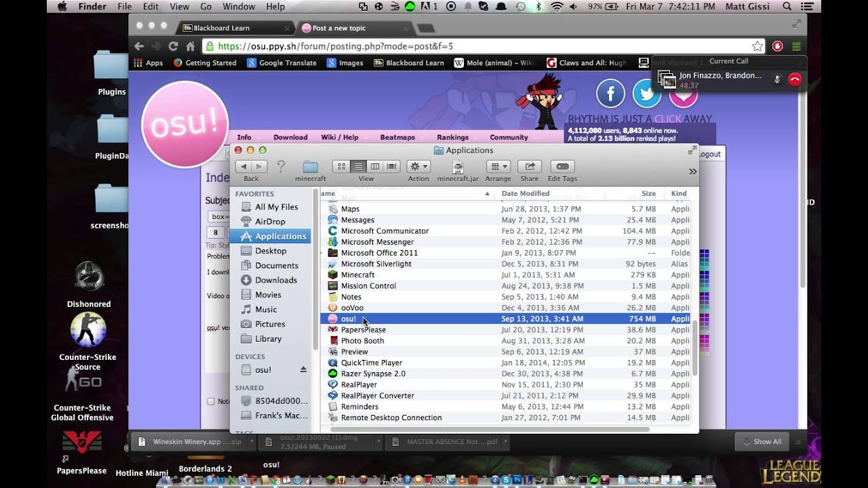The image size is (868, 488).
Task: Select the Razer Synapse 2.0 row
Action: pos(505,373)
